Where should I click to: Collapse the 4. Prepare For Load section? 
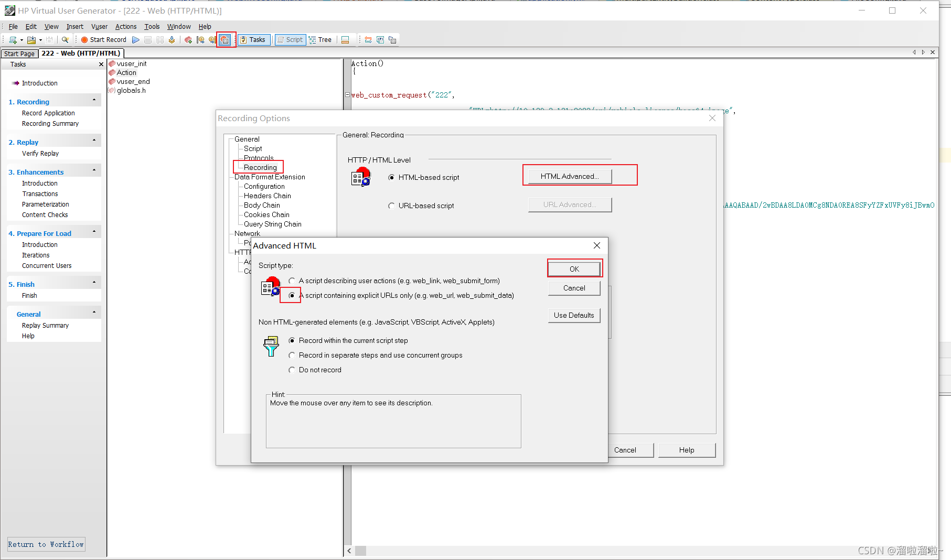coord(94,231)
